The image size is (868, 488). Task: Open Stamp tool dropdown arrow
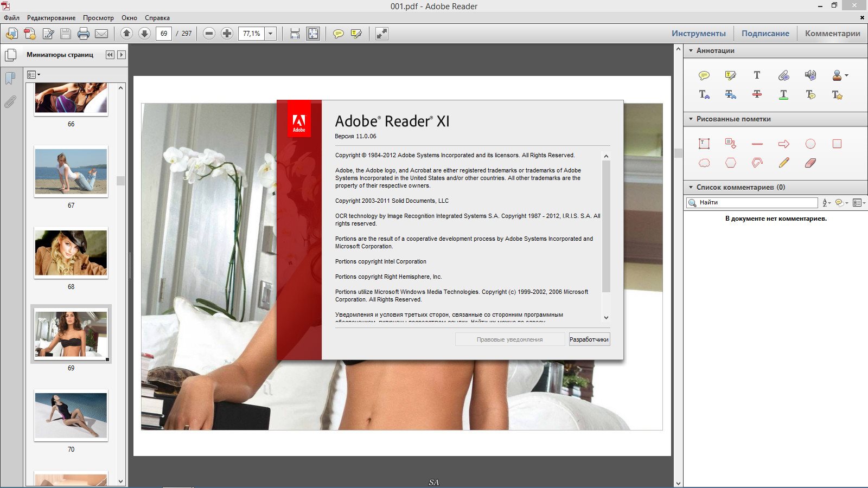(846, 75)
